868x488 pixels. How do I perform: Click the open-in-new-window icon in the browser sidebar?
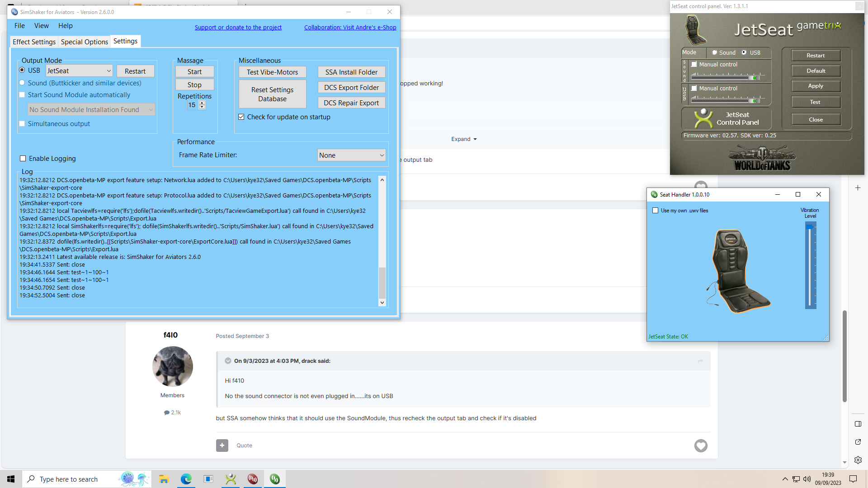tap(858, 442)
